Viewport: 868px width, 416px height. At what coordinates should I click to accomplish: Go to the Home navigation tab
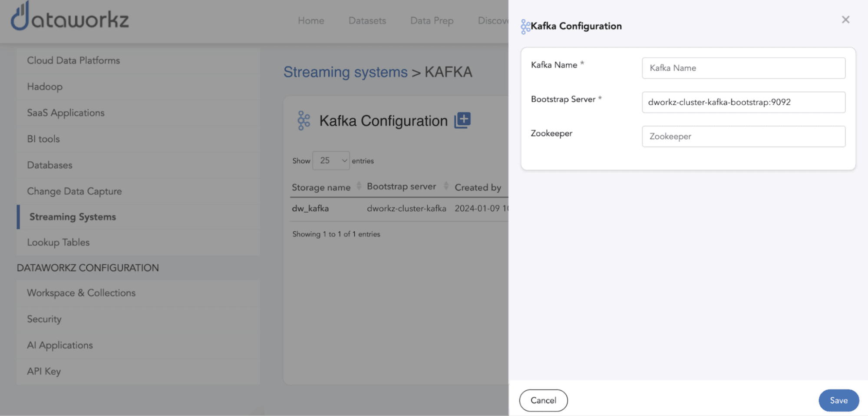coord(311,21)
